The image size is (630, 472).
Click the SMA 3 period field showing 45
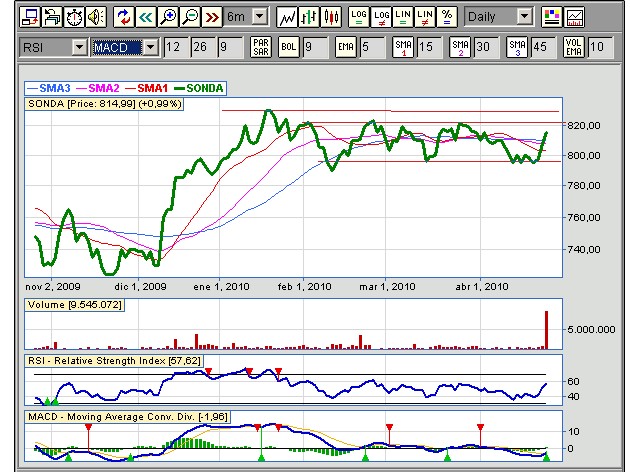pyautogui.click(x=543, y=47)
